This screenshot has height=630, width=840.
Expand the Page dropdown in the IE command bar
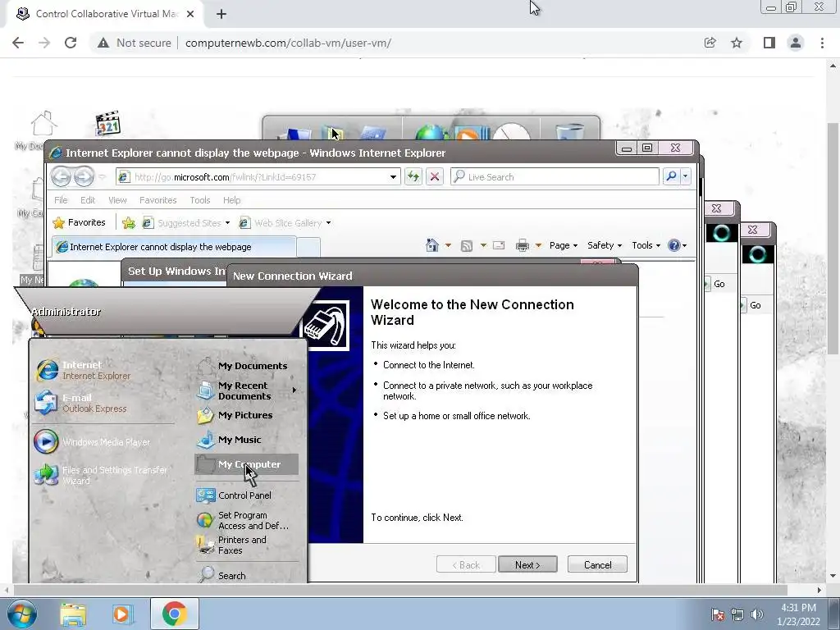point(564,245)
